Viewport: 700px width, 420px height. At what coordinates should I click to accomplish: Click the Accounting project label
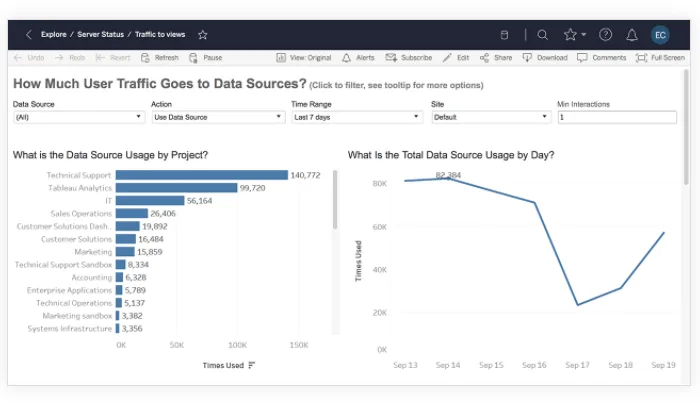point(92,278)
